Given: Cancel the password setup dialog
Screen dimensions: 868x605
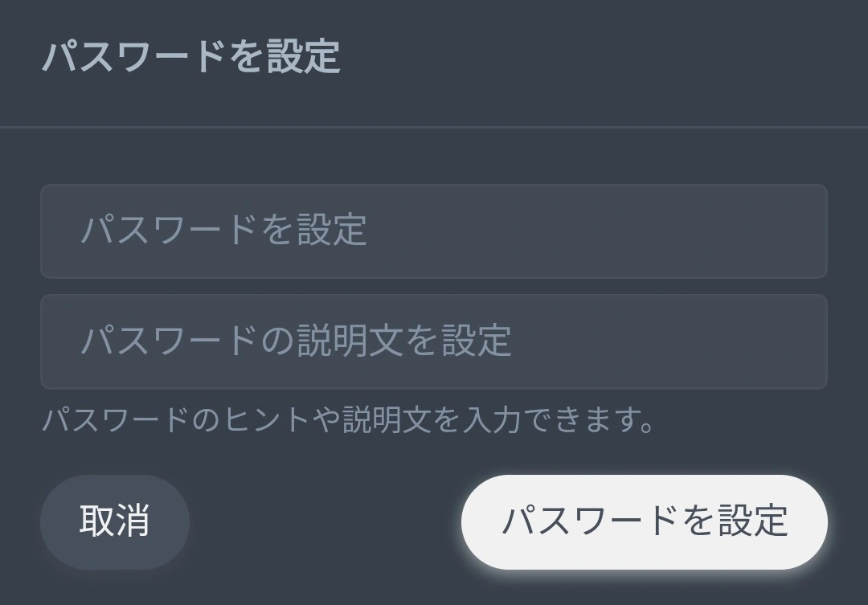Looking at the screenshot, I should pos(115,521).
